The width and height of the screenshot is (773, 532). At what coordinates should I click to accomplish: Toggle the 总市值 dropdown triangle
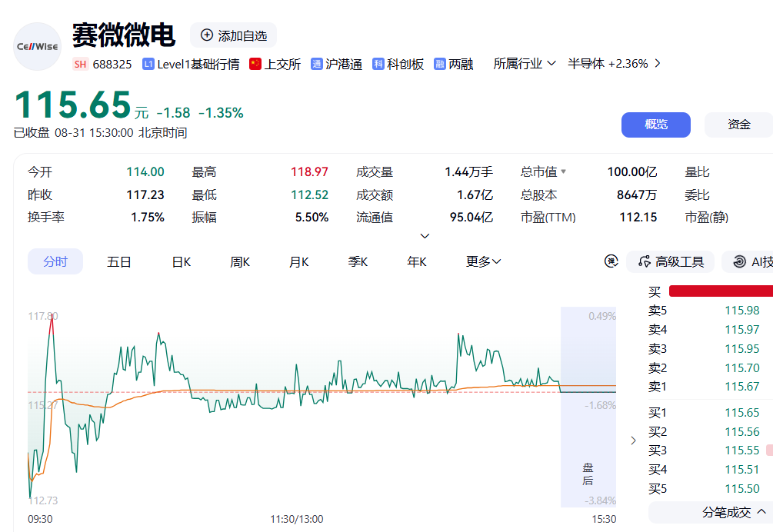(x=564, y=172)
